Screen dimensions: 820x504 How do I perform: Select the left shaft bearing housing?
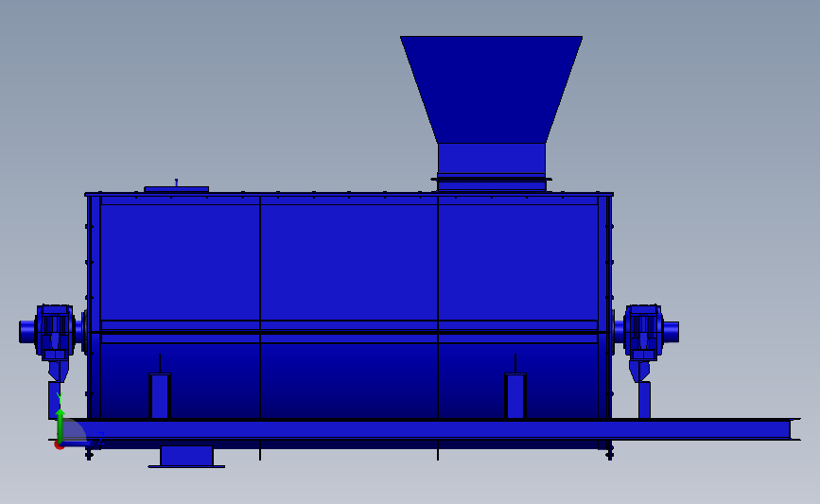tap(55, 332)
